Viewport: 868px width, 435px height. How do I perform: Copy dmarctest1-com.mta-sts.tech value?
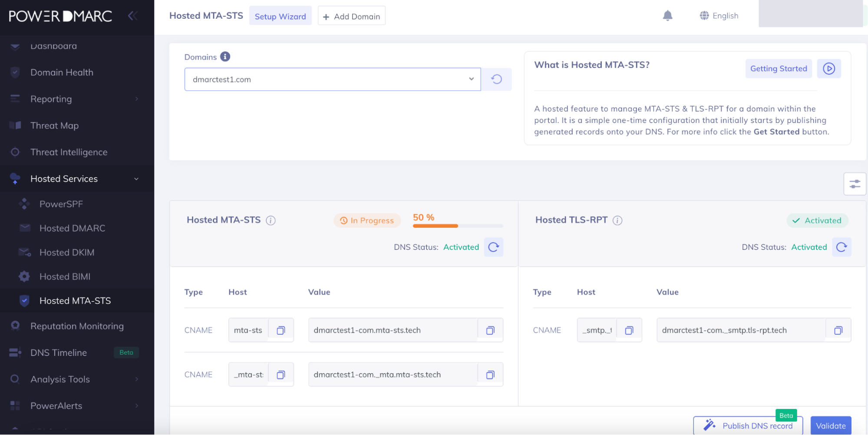[x=490, y=330]
